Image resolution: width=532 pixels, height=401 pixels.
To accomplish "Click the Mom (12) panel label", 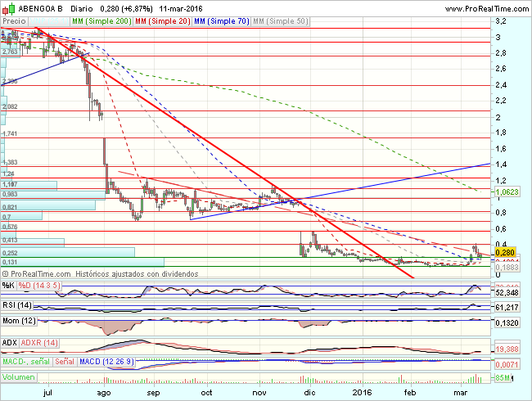I will point(19,321).
